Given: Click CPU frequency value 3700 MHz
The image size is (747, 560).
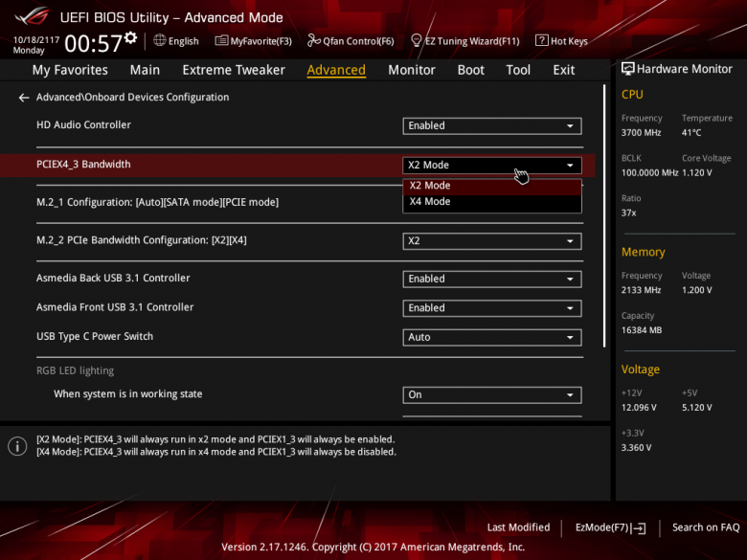Looking at the screenshot, I should click(x=641, y=133).
